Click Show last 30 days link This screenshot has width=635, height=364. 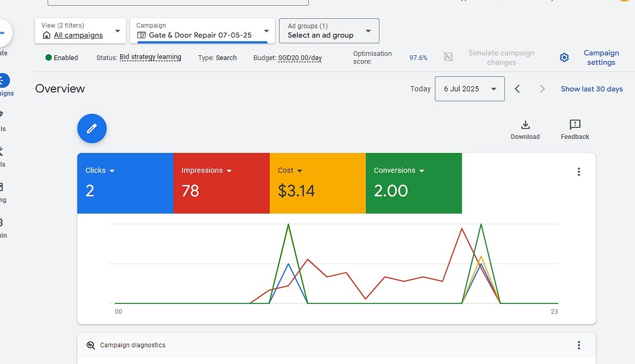592,89
